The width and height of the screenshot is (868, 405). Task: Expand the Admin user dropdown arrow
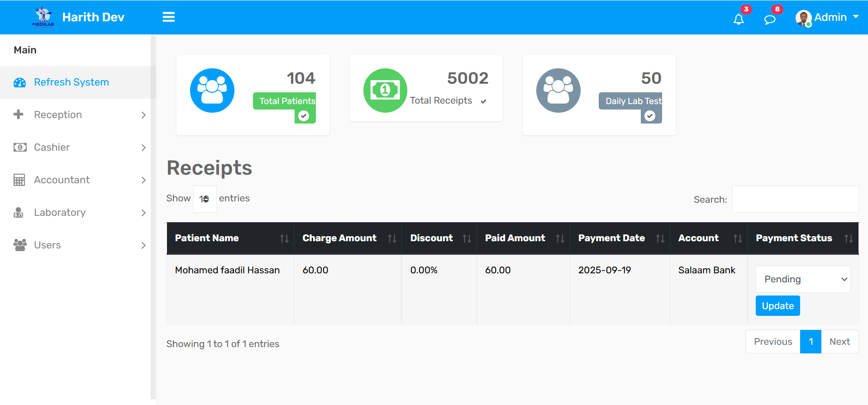pos(855,17)
